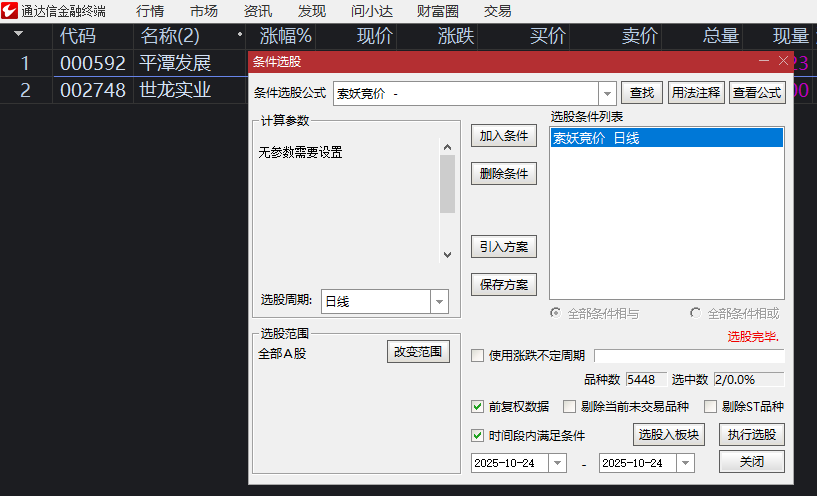This screenshot has width=817, height=496.
Task: Toggle the 前复权数据 checkbox
Action: [478, 407]
